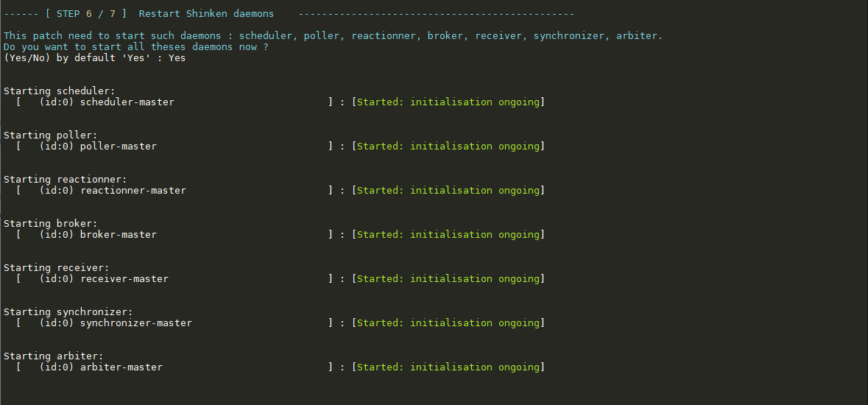868x405 pixels.
Task: Click the "Starting broker:" line
Action: 50,224
